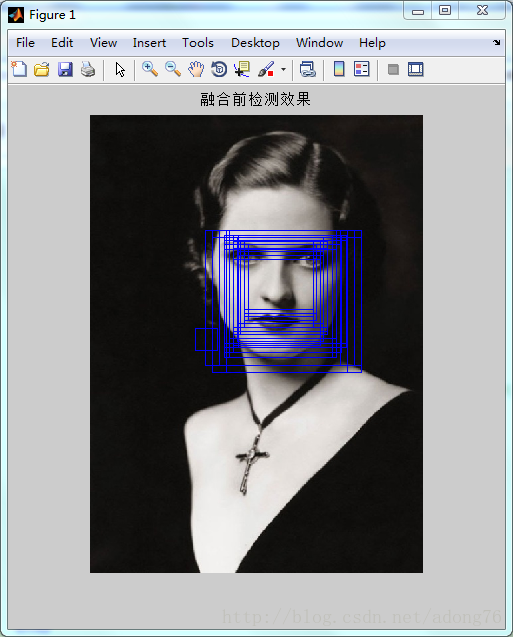Enable the Rotate 3D tool

pos(219,69)
